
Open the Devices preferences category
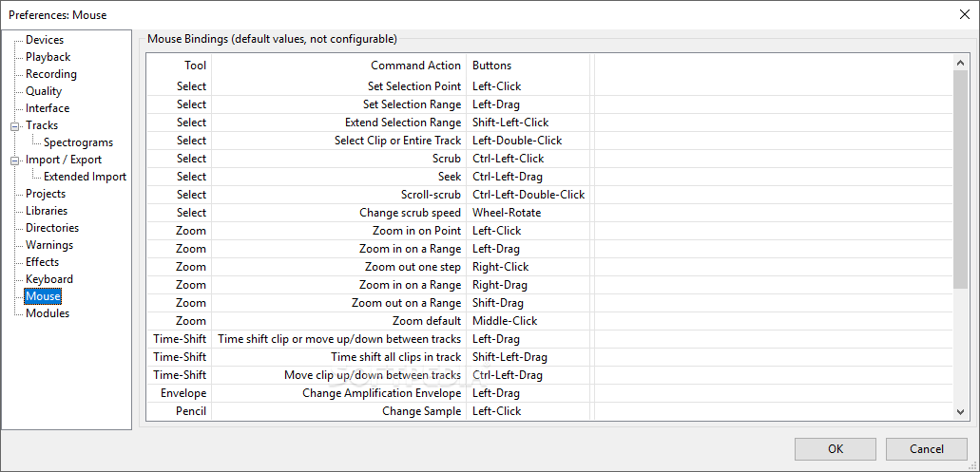[45, 40]
